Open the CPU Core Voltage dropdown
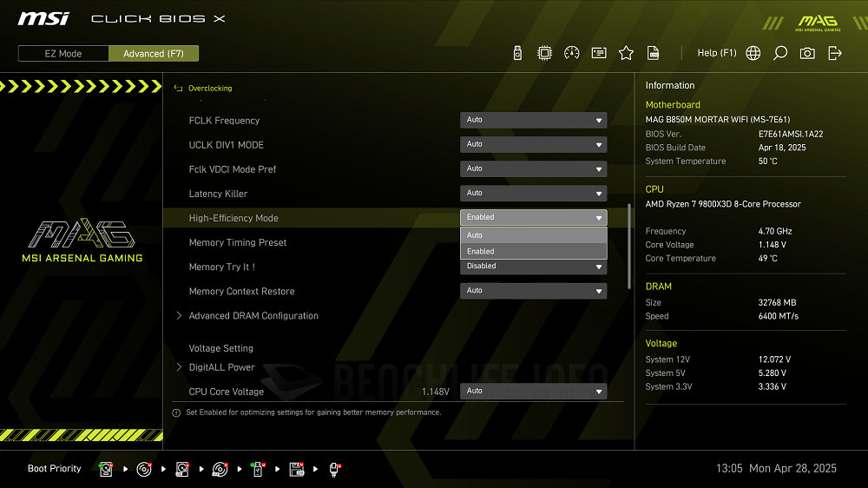The width and height of the screenshot is (868, 488). pos(533,391)
